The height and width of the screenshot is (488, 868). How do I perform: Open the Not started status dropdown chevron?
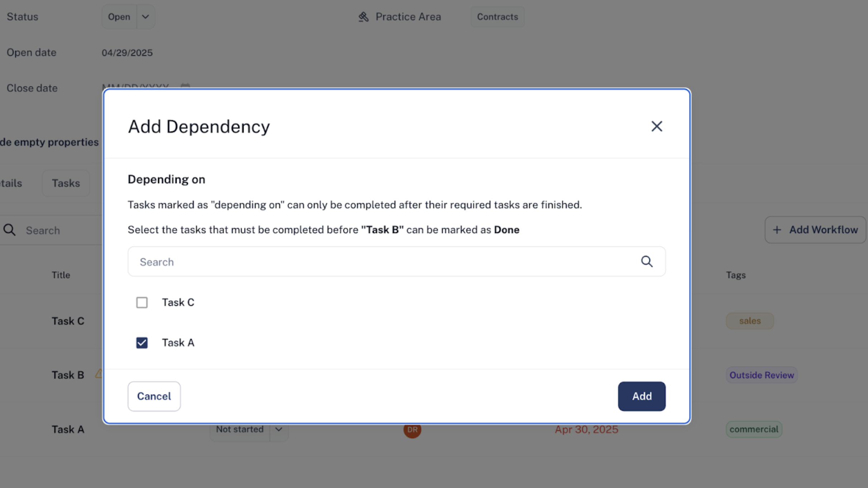click(278, 429)
